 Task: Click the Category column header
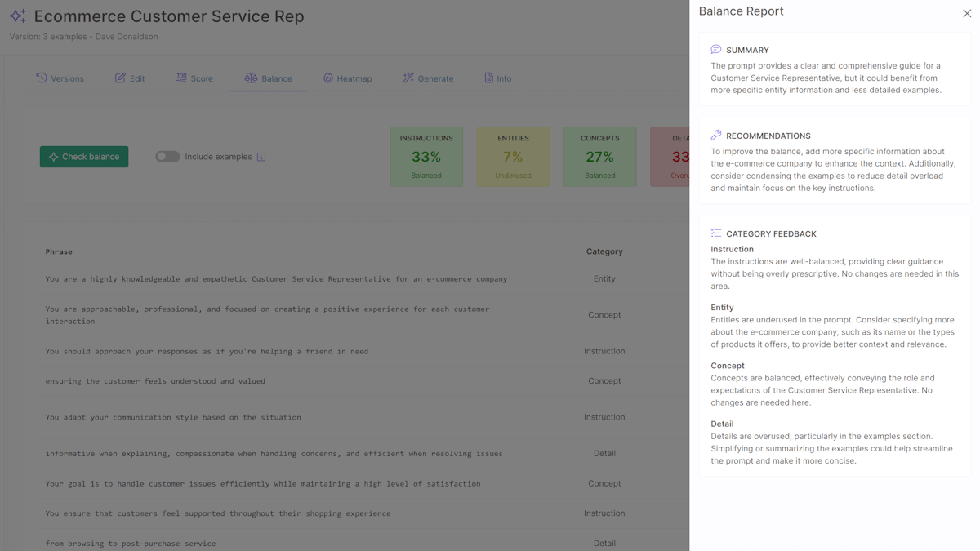[x=604, y=251]
